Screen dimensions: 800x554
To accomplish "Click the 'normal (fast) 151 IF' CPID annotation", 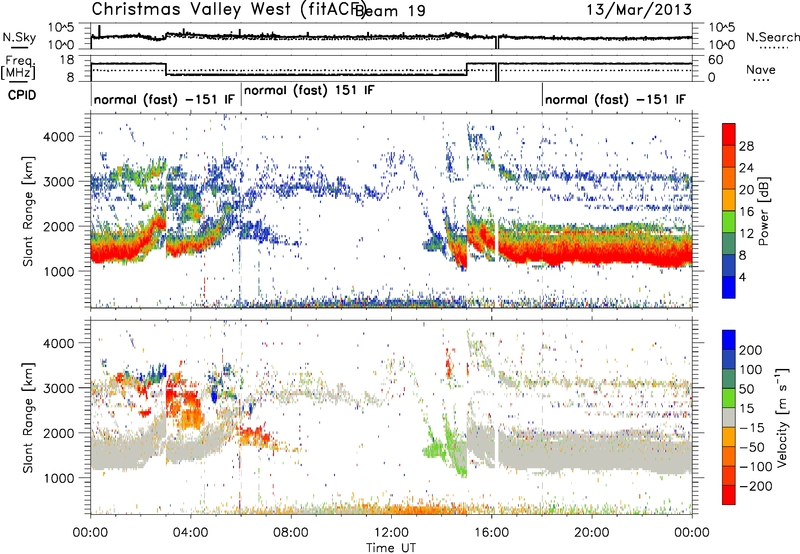I will (x=309, y=91).
